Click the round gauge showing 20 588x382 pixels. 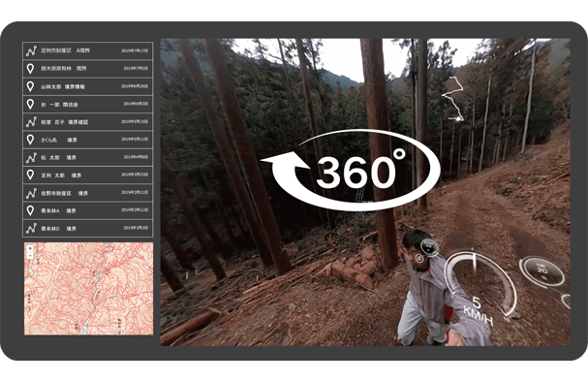point(542,272)
